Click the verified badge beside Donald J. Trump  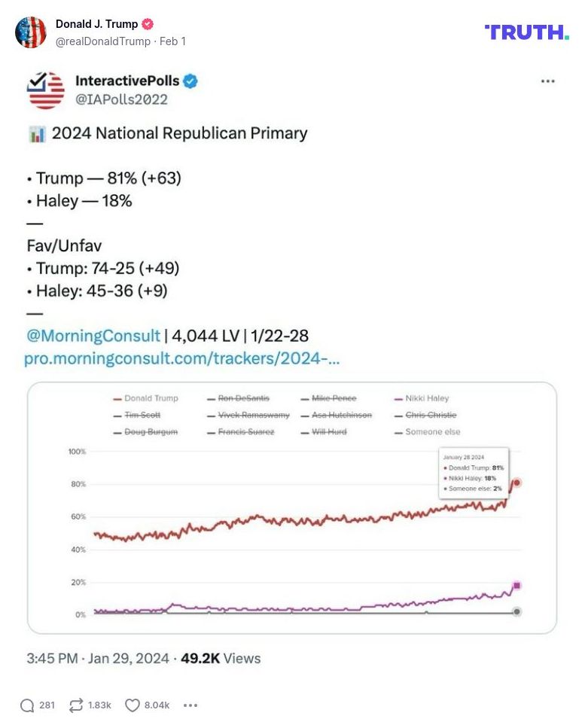148,23
